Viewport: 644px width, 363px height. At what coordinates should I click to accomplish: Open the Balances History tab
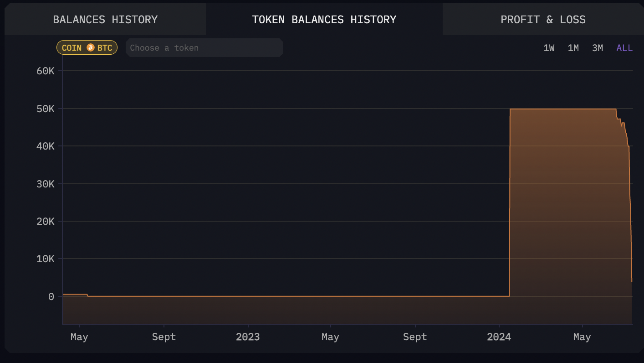(x=105, y=20)
